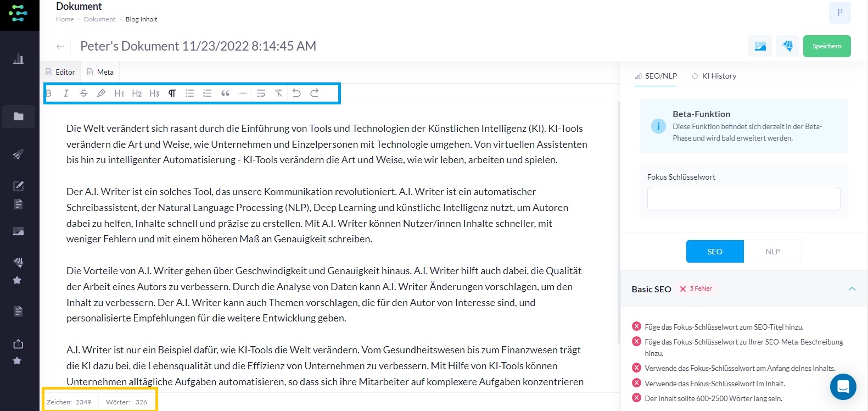Image resolution: width=868 pixels, height=411 pixels.
Task: Save document with Speichern button
Action: [x=827, y=46]
